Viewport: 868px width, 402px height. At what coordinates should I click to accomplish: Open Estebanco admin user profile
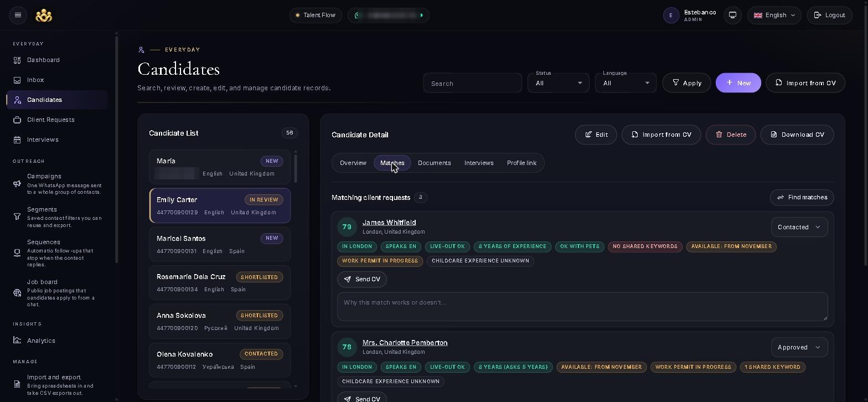690,15
